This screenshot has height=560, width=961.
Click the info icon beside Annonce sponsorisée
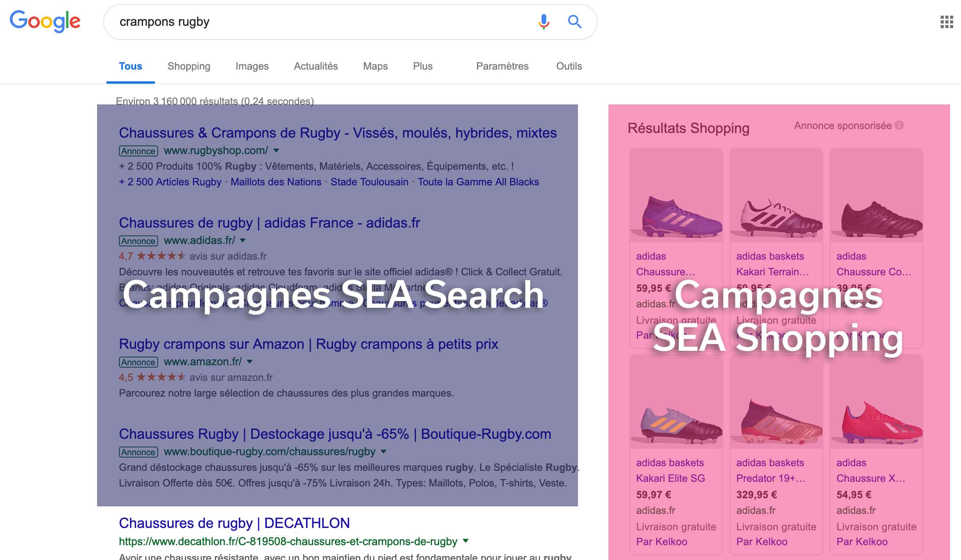tap(899, 126)
